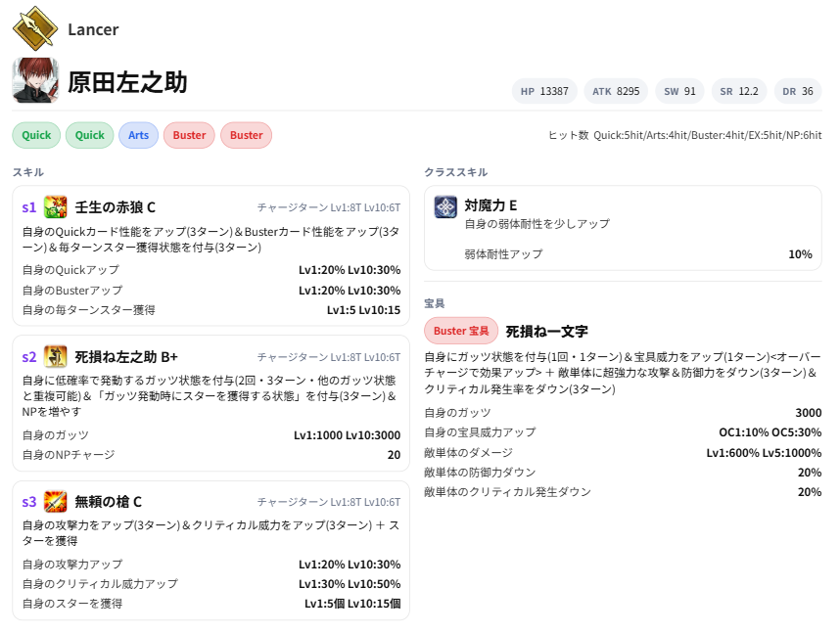
Task: Select the second Buster card chip
Action: tap(247, 135)
